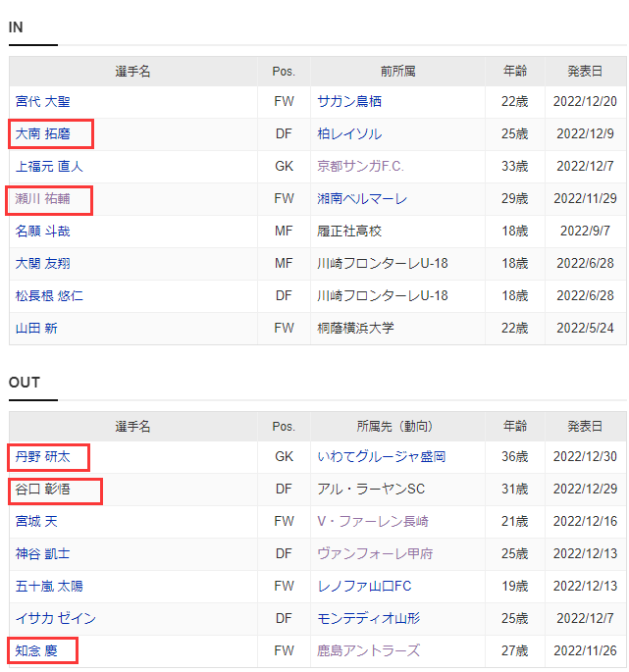Open player link 丹野 研太
This screenshot has width=629, height=672.
click(42, 457)
